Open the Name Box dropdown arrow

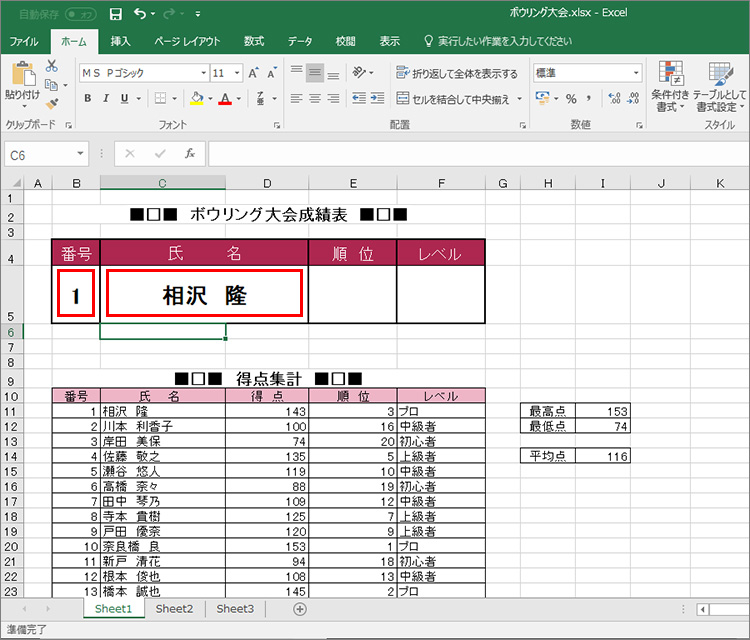click(81, 155)
